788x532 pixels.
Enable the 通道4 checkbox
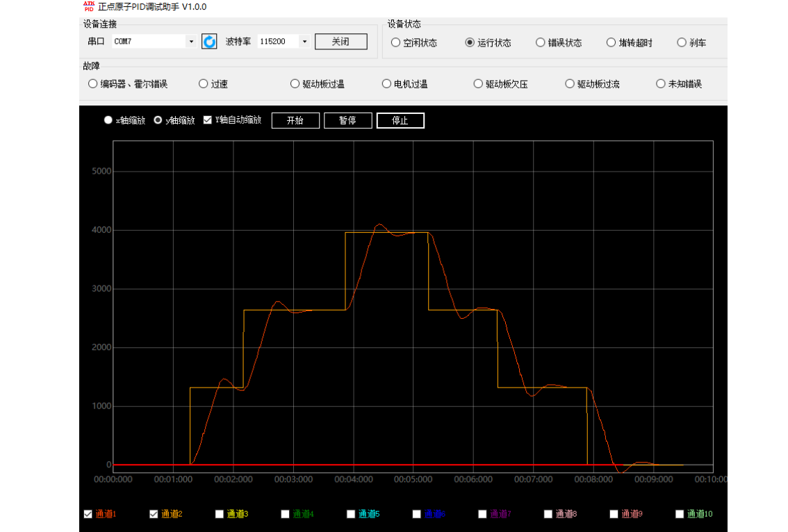pyautogui.click(x=286, y=514)
